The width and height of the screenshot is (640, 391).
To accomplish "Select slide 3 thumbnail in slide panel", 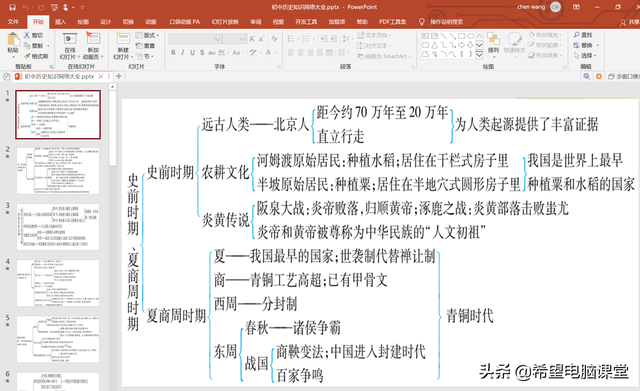I will [58, 227].
